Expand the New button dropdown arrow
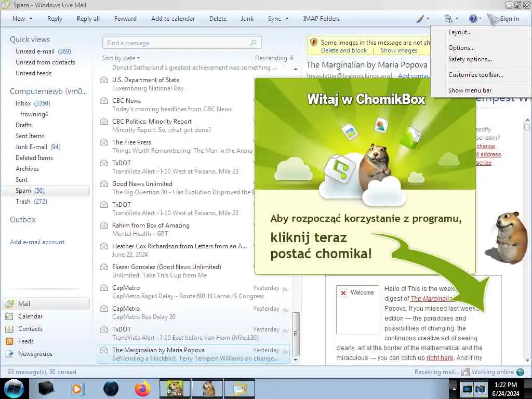The height and width of the screenshot is (399, 532). point(31,19)
